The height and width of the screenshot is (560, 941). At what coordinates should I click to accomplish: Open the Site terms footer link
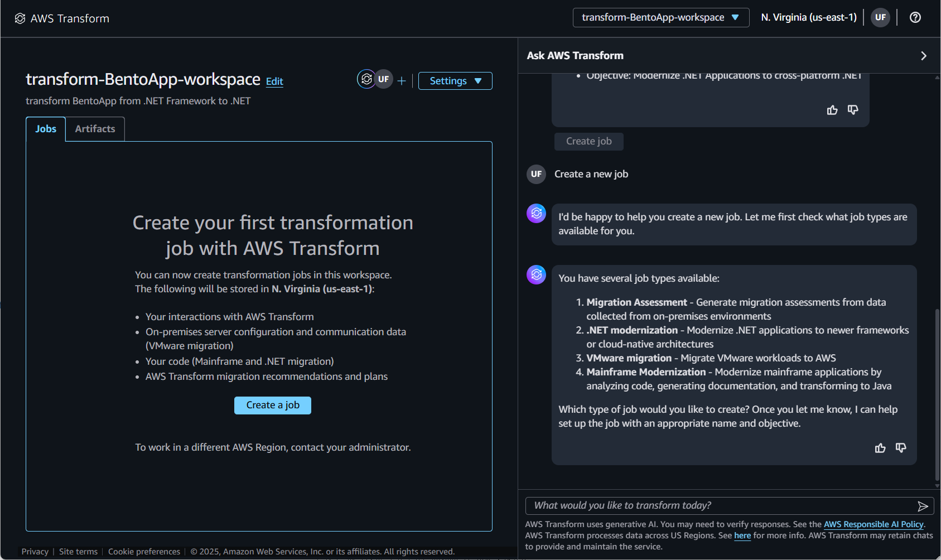(78, 552)
